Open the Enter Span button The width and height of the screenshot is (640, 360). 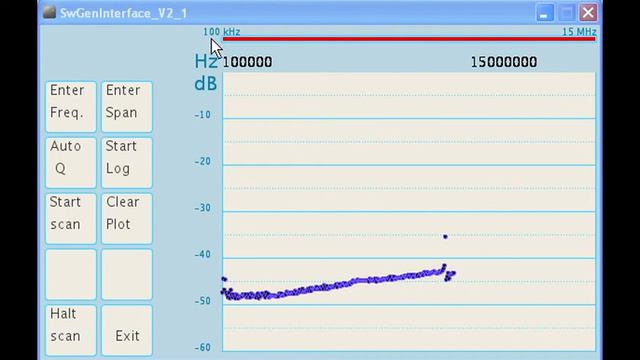(127, 107)
